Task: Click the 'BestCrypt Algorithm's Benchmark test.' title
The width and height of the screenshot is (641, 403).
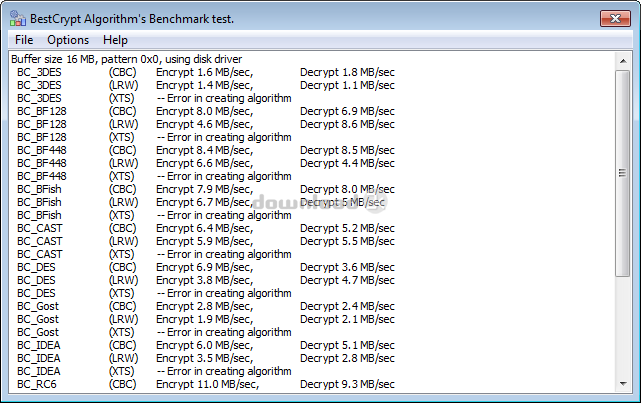Action: pos(132,19)
